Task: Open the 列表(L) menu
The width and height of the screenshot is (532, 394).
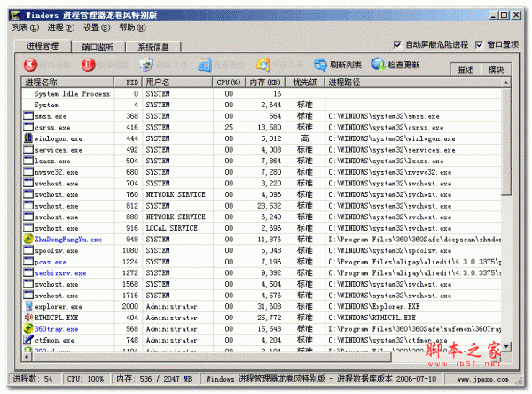Action: [x=26, y=28]
